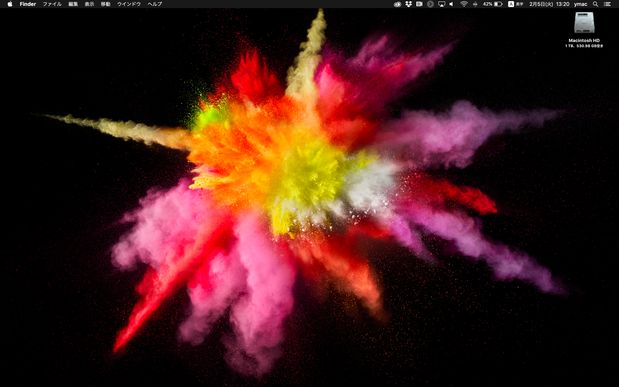Image resolution: width=619 pixels, height=387 pixels.
Task: Open the 移動 (Go) menu
Action: point(105,4)
